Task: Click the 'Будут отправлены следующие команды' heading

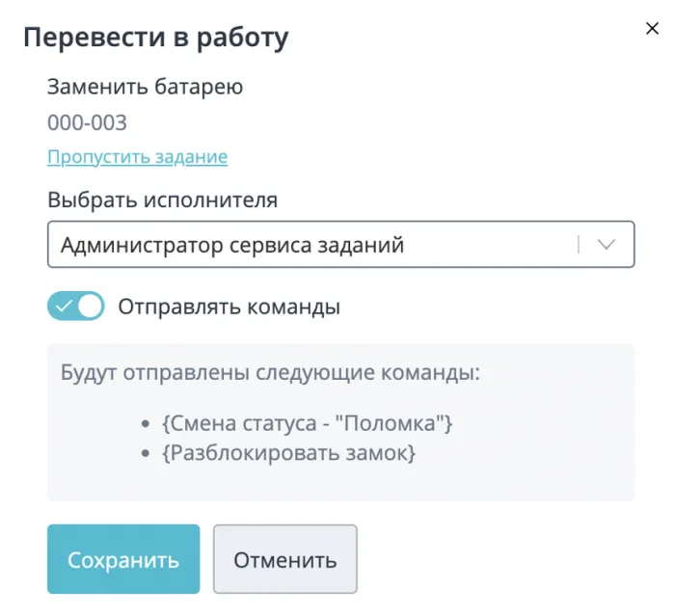Action: point(270,373)
